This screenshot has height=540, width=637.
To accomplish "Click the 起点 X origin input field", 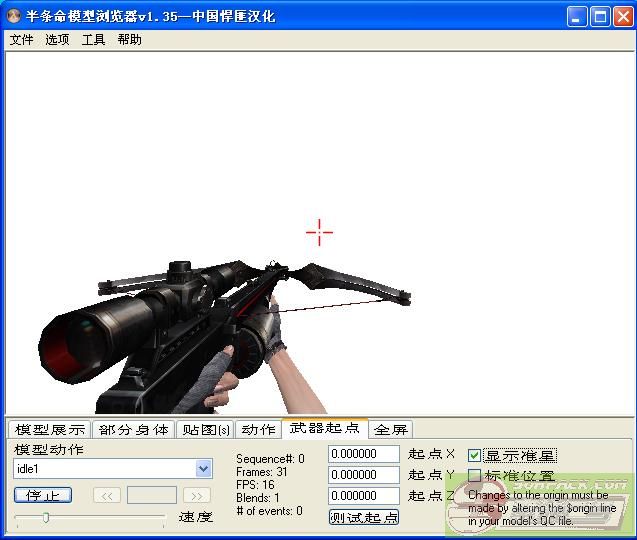I will click(364, 453).
